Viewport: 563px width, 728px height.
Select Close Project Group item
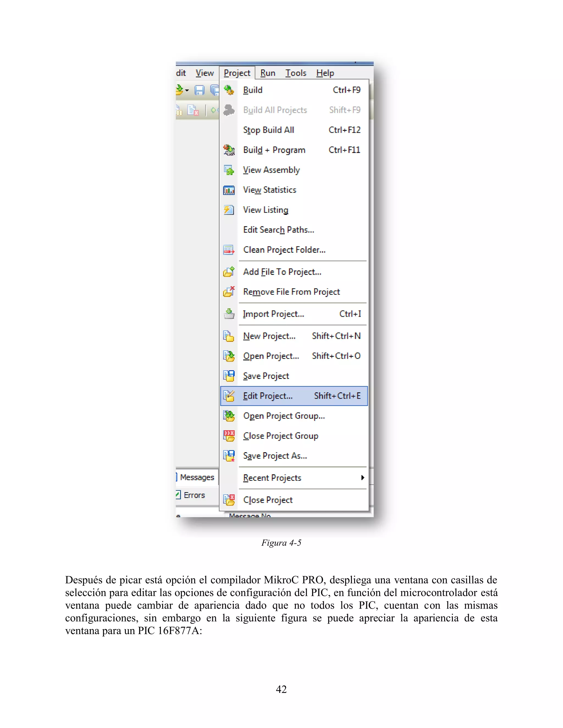tap(280, 436)
